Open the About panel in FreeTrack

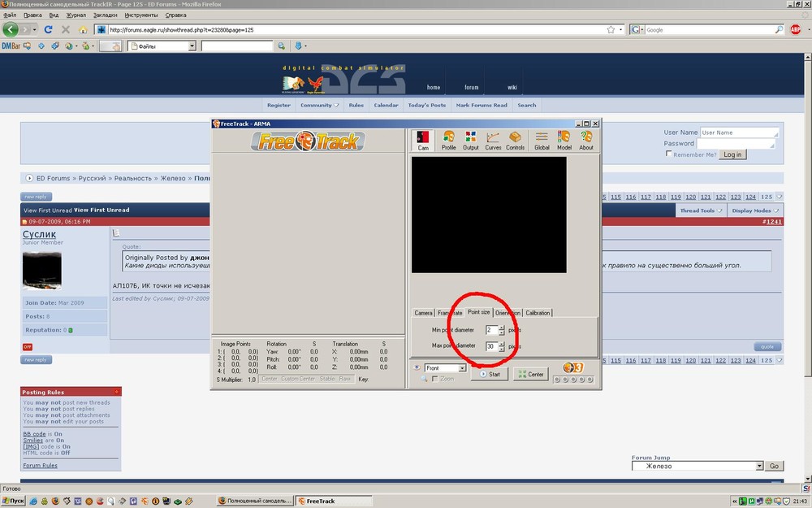coord(585,141)
